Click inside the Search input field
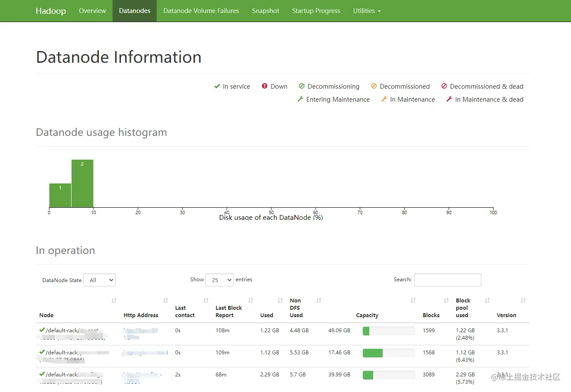The width and height of the screenshot is (571, 392). (x=448, y=280)
